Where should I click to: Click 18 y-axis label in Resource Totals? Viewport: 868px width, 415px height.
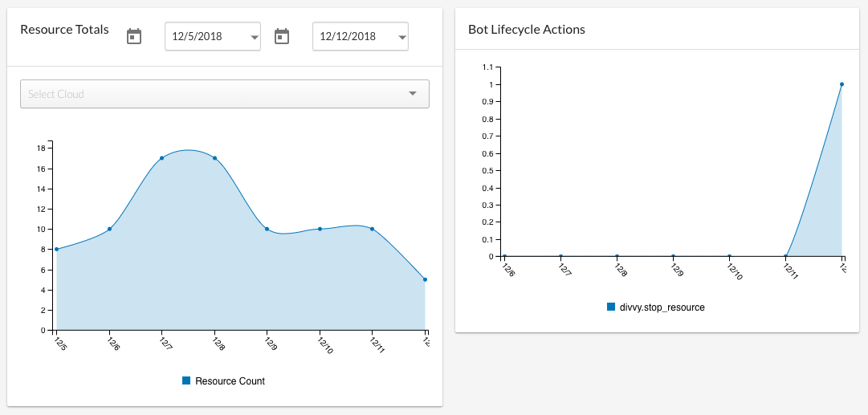41,149
